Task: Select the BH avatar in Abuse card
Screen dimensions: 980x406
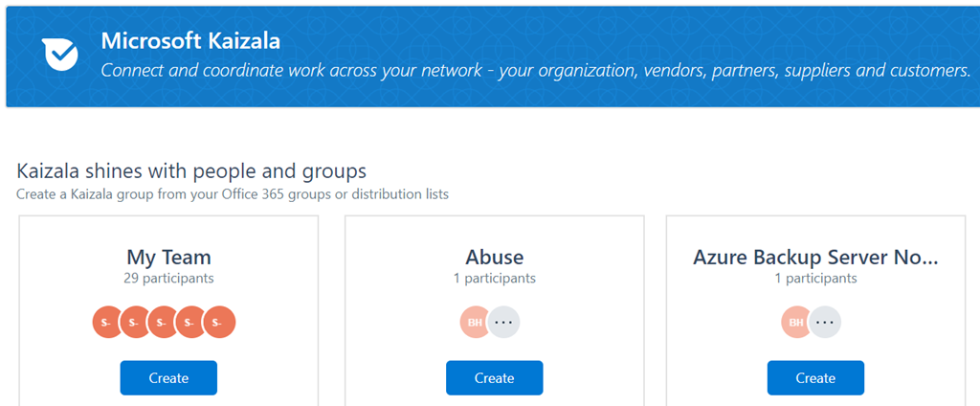Action: pos(476,323)
